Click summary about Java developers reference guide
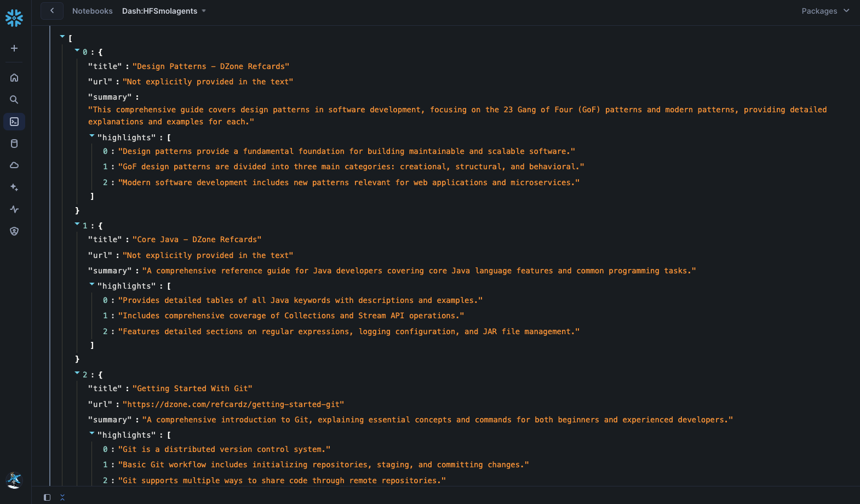This screenshot has height=504, width=860. tap(419, 271)
